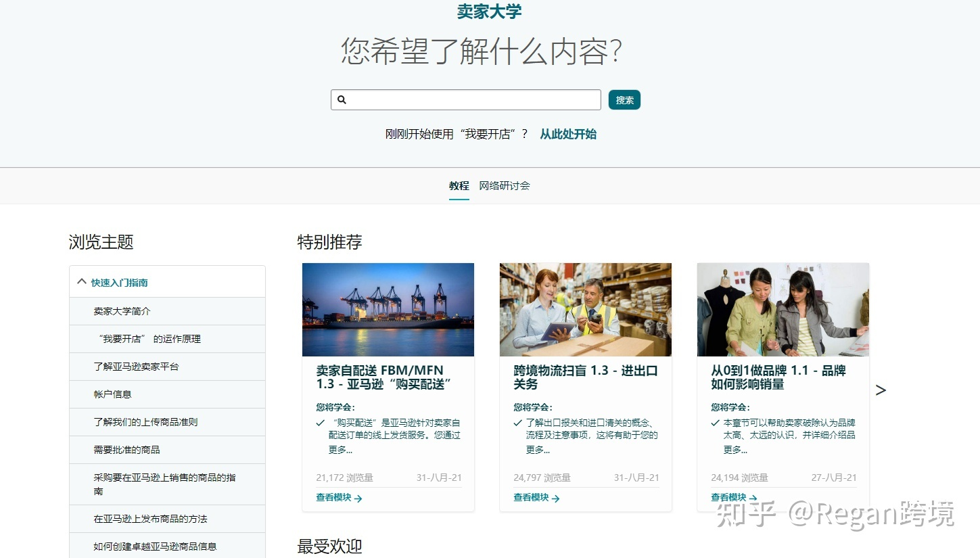Image resolution: width=980 pixels, height=558 pixels.
Task: Click inside the search input field
Action: pos(467,99)
